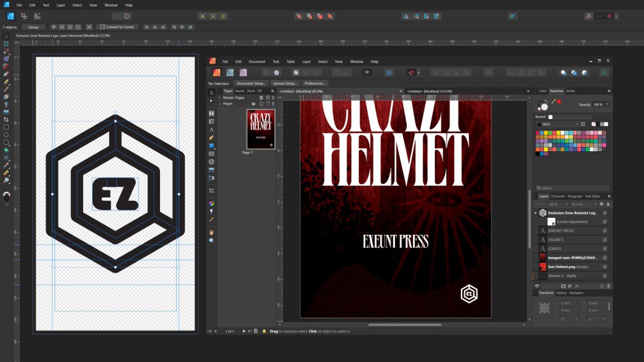Open Table menu in Publisher
This screenshot has width=644, height=362.
(290, 62)
